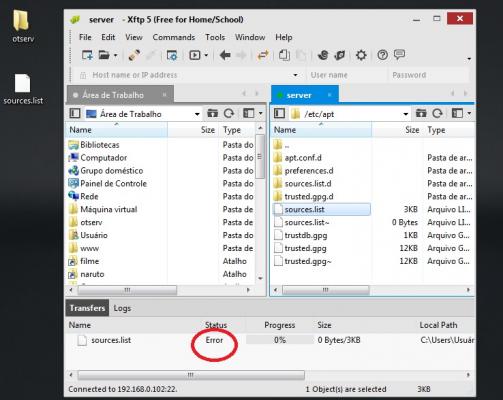This screenshot has height=400, width=503.
Task: Click the 0% transfer progress bar
Action: coord(280,340)
